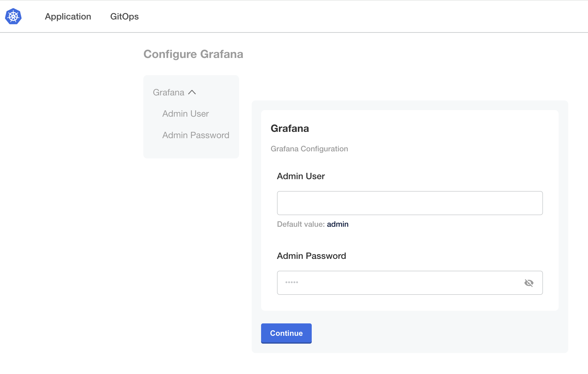Screen dimensions: 588x374
Task: Click the Admin Password form label
Action: click(311, 256)
